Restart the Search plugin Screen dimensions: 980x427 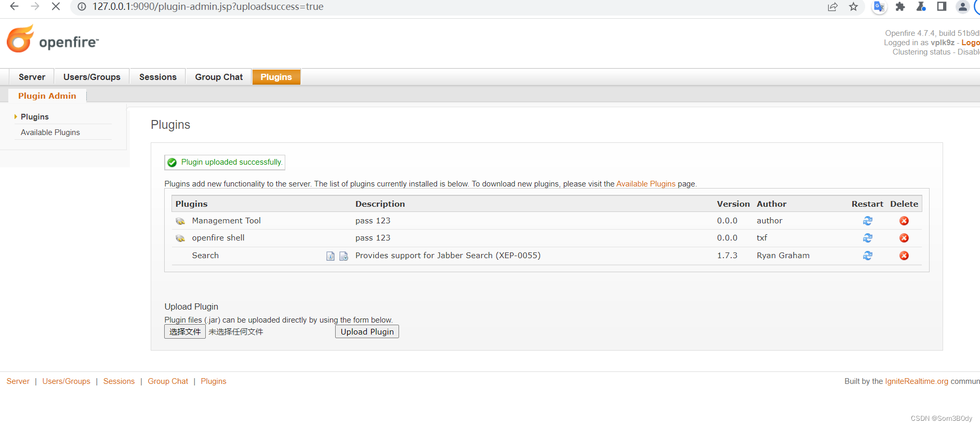tap(867, 256)
